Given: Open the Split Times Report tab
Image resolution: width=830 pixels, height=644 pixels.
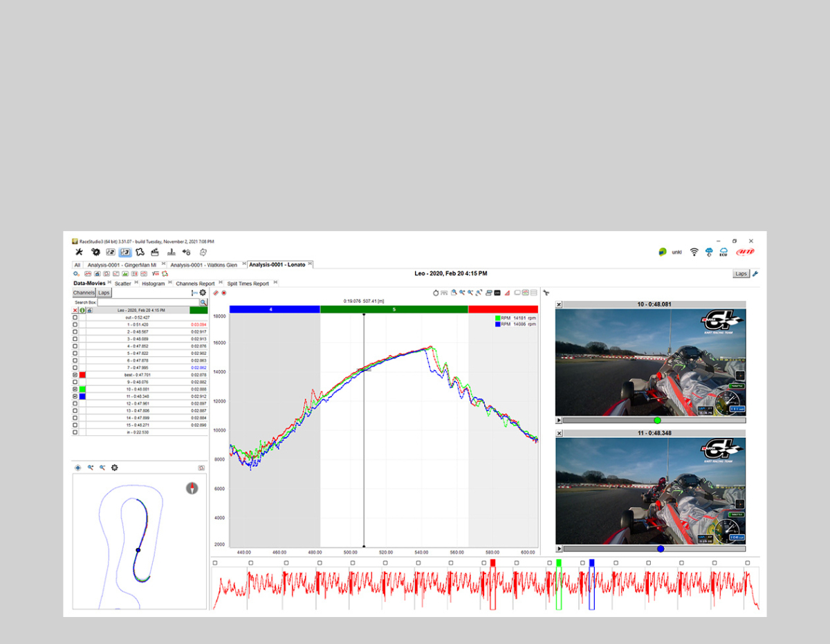Looking at the screenshot, I should click(248, 284).
